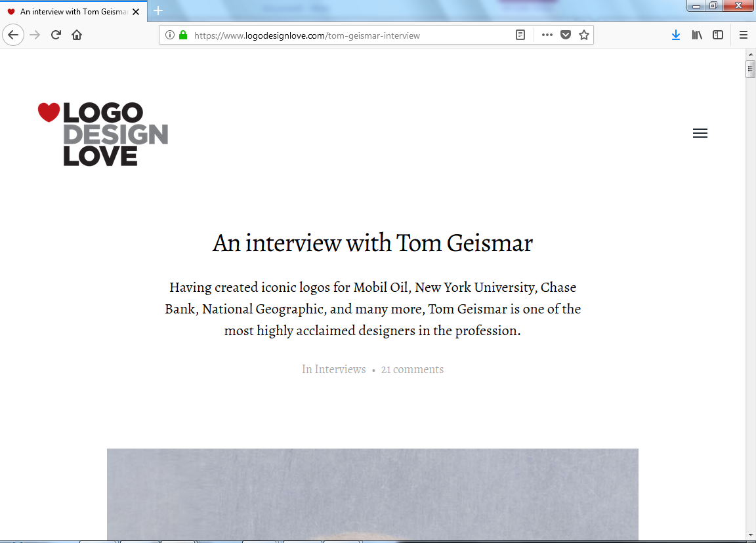Open the Firefox home page
756x543 pixels.
click(77, 35)
